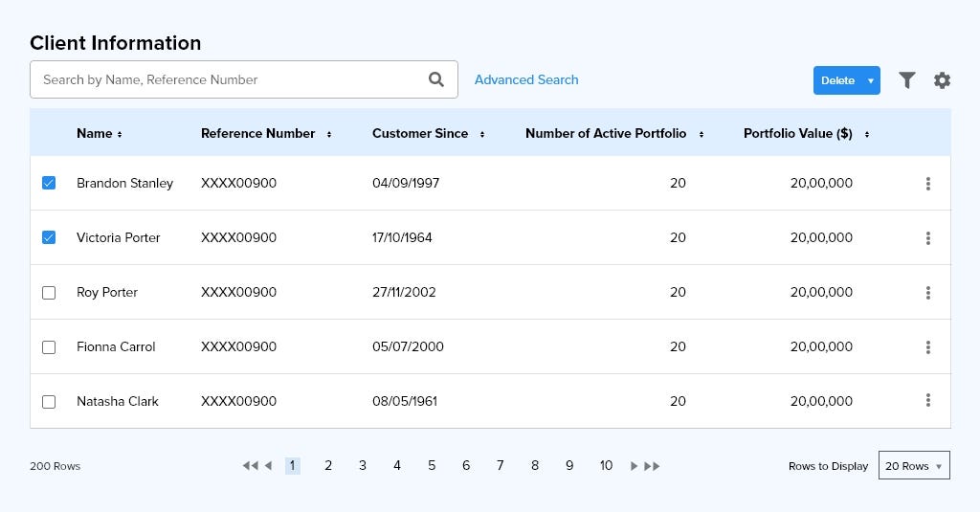Image resolution: width=980 pixels, height=512 pixels.
Task: Uncheck Victoria Porter row checkbox
Action: [49, 237]
